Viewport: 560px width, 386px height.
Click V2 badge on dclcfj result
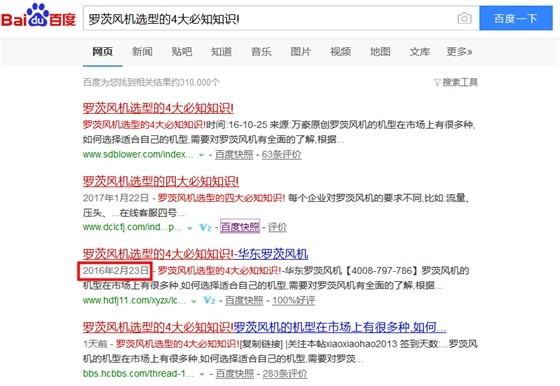(x=205, y=227)
